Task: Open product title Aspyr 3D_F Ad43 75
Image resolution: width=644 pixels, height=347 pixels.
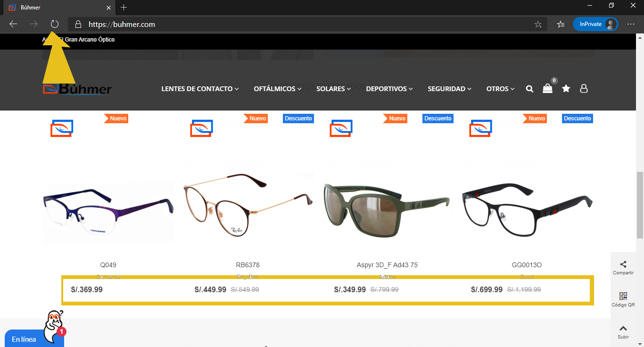Action: [387, 265]
